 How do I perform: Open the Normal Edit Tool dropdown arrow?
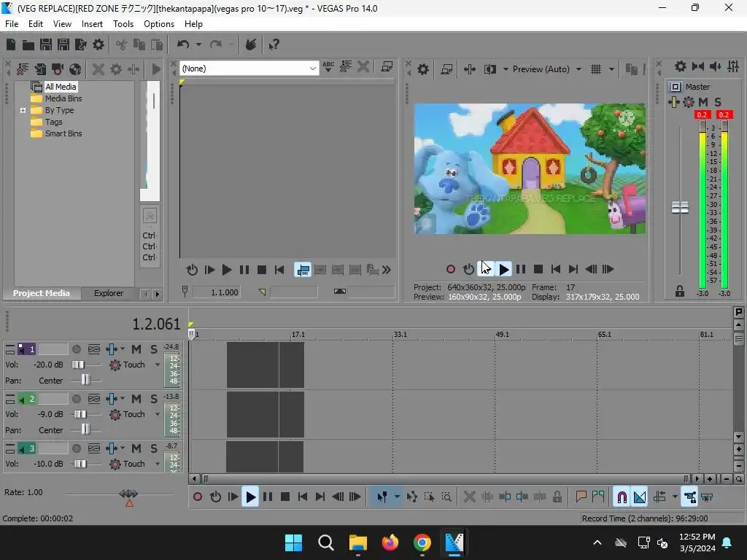397,497
